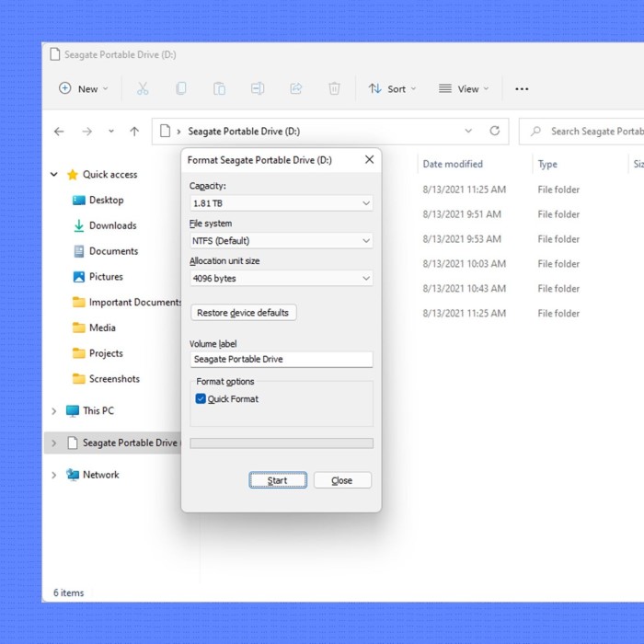Uncheck the Quick Format checkbox
Screen dimensions: 644x644
201,398
